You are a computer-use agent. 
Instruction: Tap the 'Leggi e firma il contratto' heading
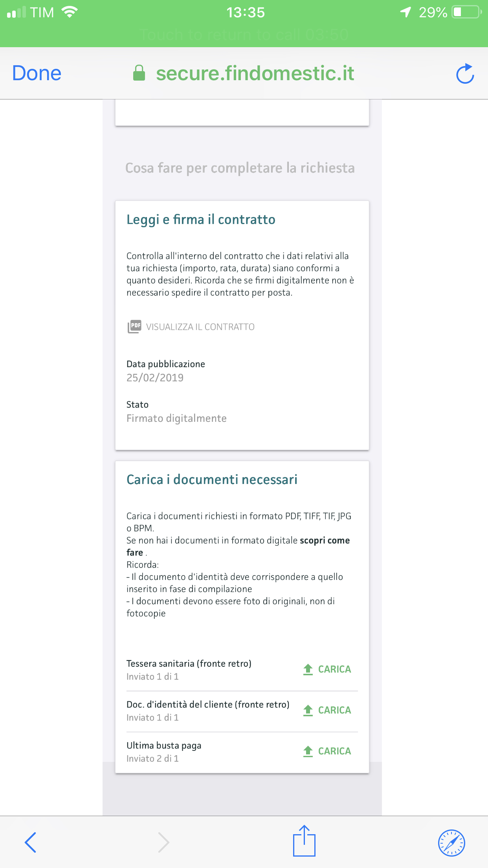(201, 219)
